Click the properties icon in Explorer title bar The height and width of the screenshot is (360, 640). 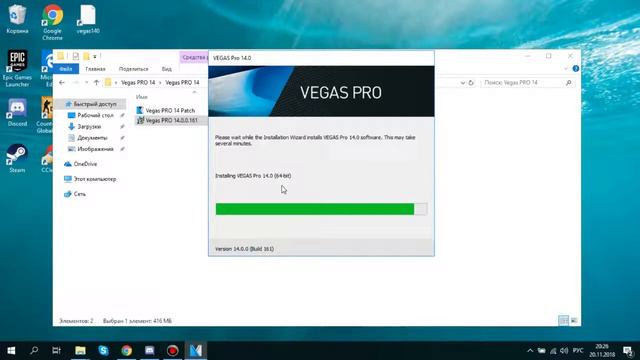[x=76, y=56]
